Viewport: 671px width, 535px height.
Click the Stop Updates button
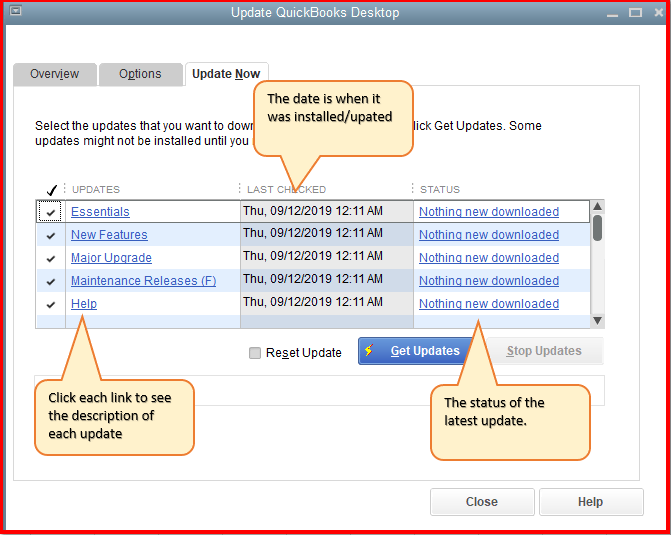(x=544, y=351)
